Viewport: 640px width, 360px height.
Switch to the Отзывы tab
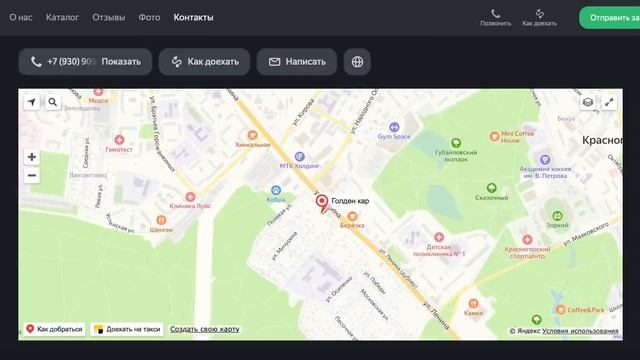coord(109,18)
